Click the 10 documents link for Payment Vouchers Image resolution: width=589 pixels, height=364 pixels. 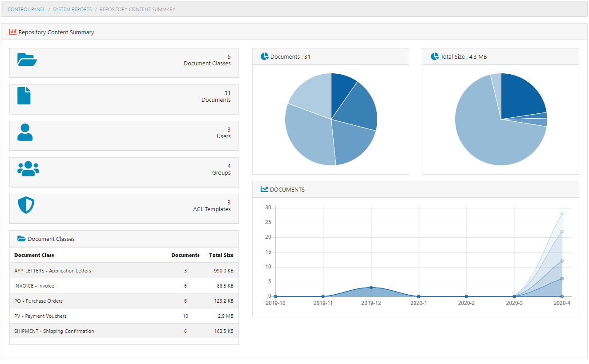pyautogui.click(x=185, y=316)
